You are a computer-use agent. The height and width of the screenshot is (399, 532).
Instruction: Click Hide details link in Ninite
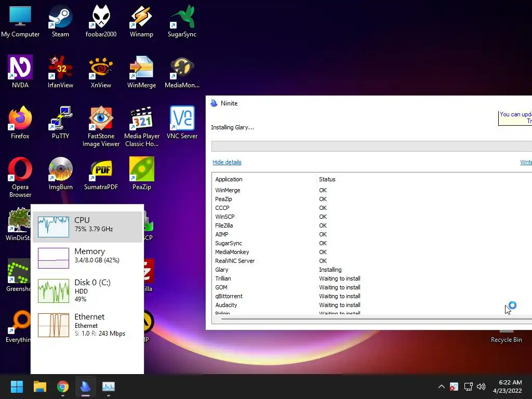(227, 162)
